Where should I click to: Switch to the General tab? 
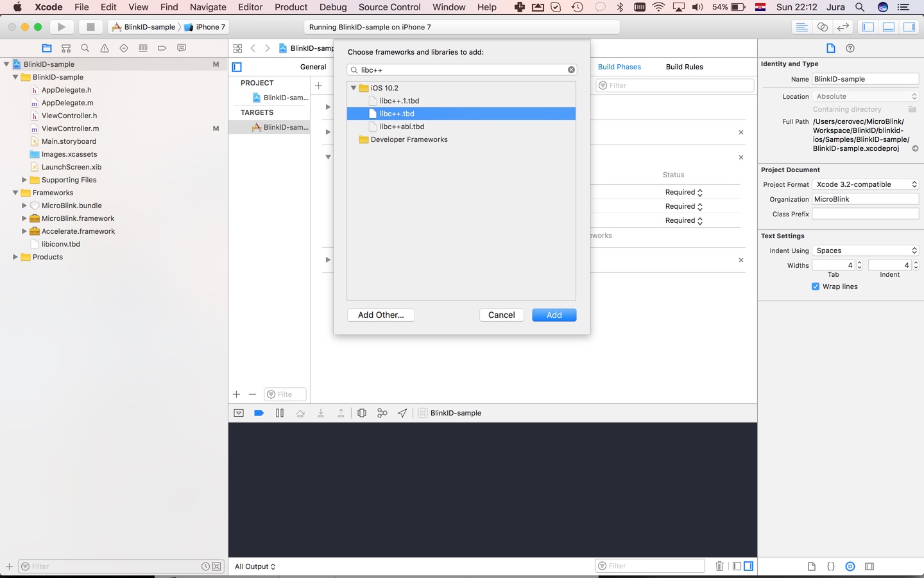313,67
